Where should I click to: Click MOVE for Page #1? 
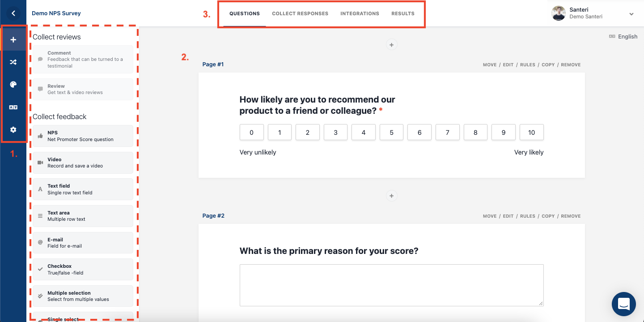pos(490,65)
